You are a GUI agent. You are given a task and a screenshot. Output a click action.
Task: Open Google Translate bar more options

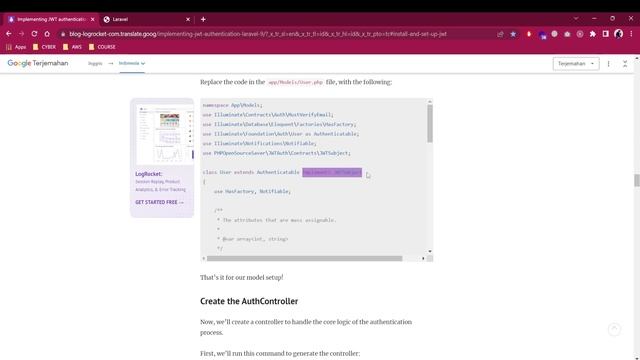[608, 64]
